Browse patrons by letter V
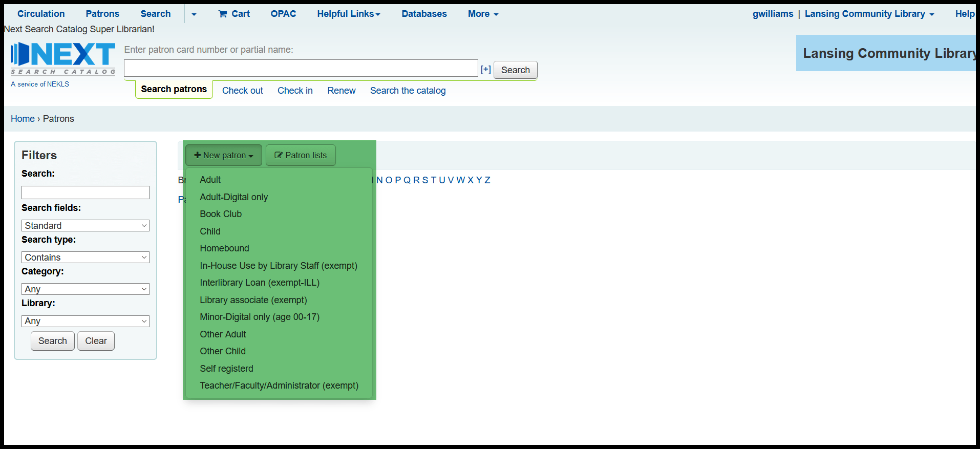980x449 pixels. tap(451, 180)
